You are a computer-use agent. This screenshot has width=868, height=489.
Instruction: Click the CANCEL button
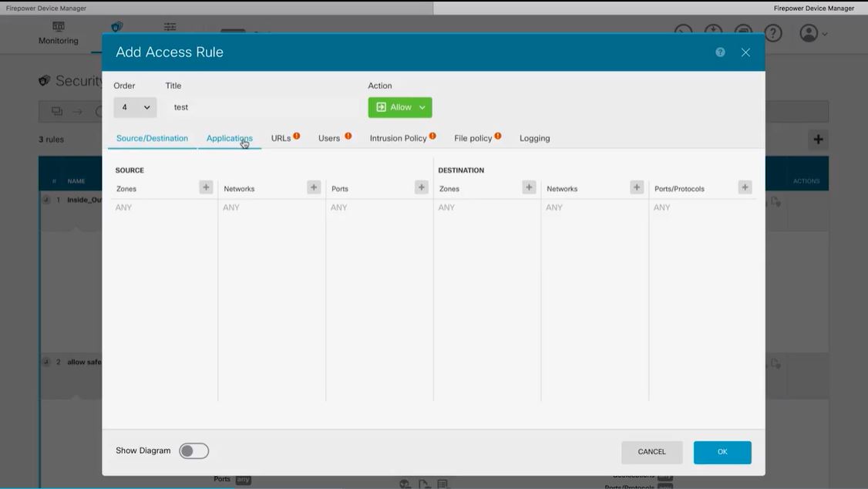651,452
